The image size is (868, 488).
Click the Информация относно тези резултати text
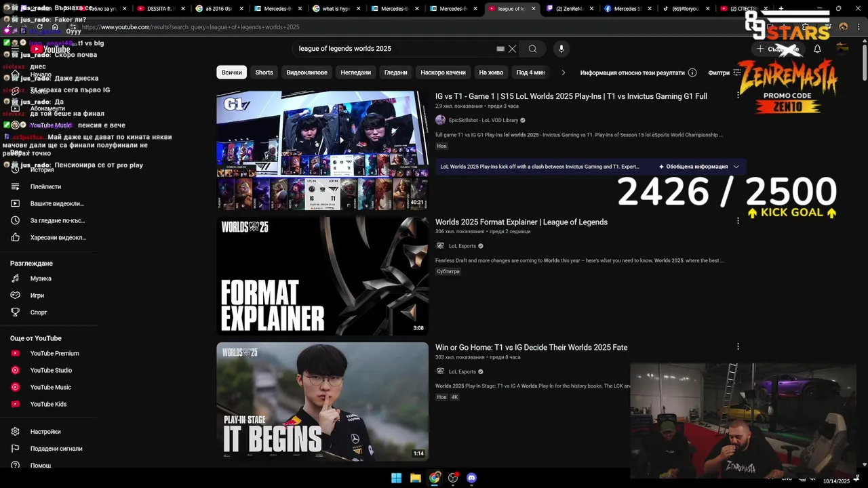tap(632, 73)
